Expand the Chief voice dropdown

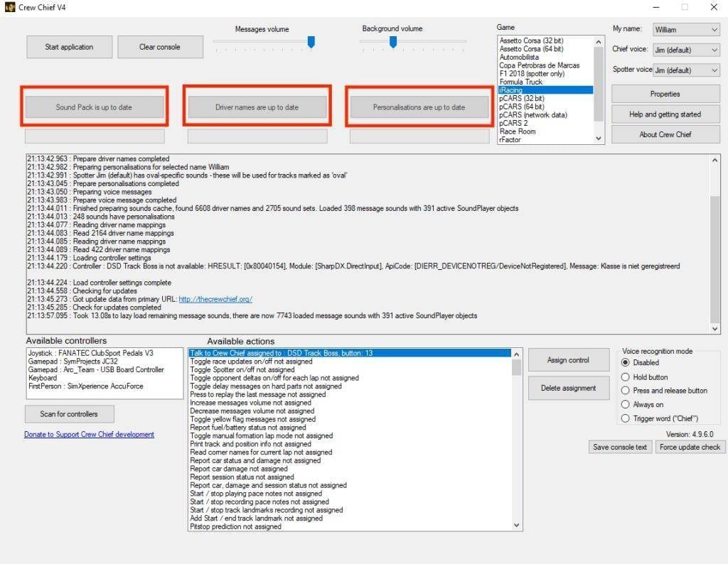685,50
